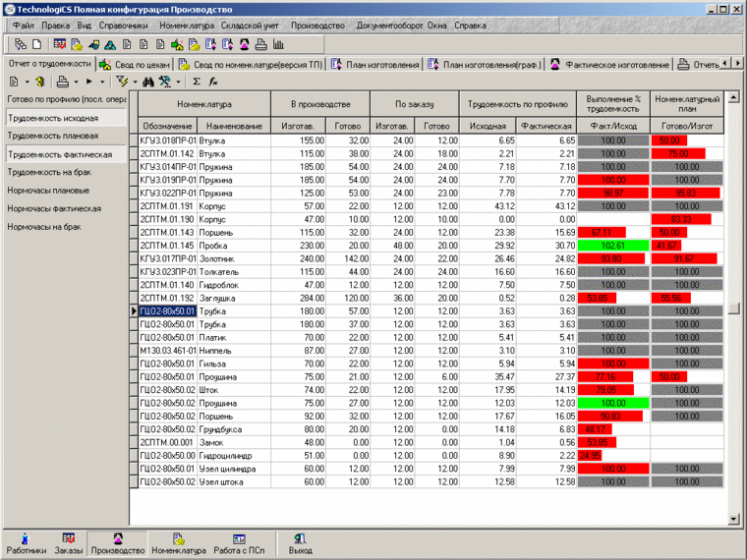Image resolution: width=747 pixels, height=560 pixels.
Task: Toggle Готово по профилю option
Action: coord(66,99)
